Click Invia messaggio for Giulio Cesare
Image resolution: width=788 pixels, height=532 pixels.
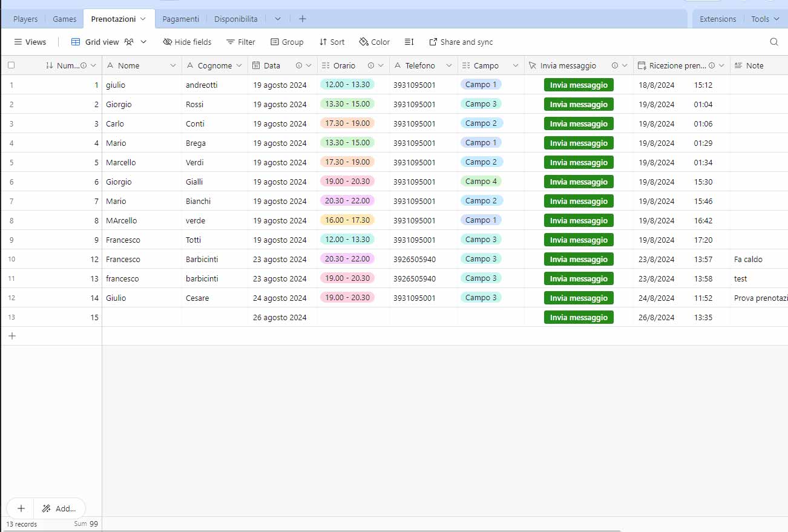click(x=579, y=298)
